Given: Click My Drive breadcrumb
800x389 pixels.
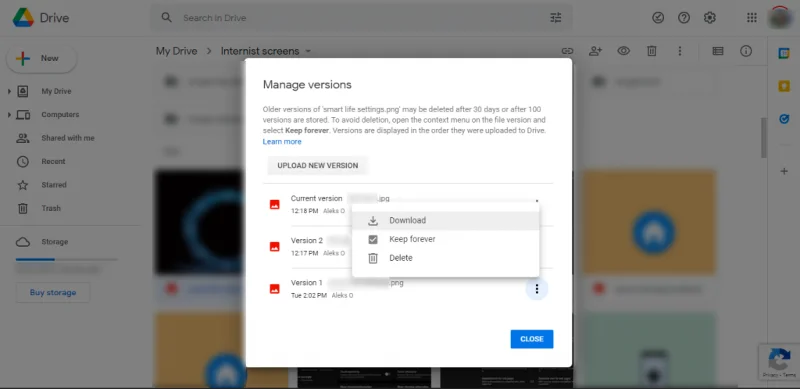Looking at the screenshot, I should point(177,52).
